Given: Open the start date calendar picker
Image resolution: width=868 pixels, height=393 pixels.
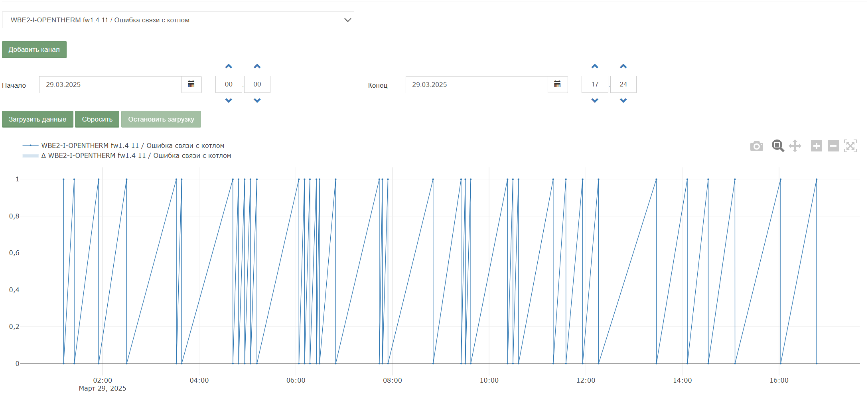Looking at the screenshot, I should tap(191, 84).
